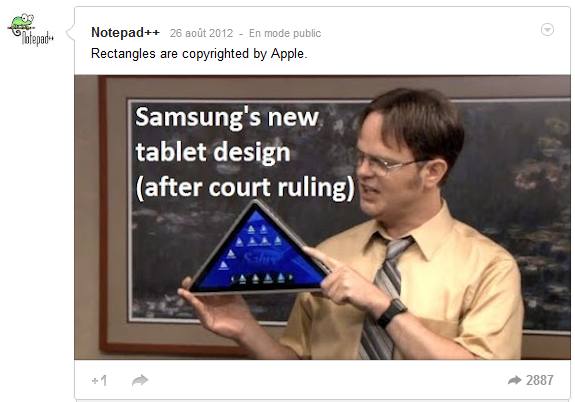
Task: Expand the post options dropdown arrow
Action: [x=547, y=30]
